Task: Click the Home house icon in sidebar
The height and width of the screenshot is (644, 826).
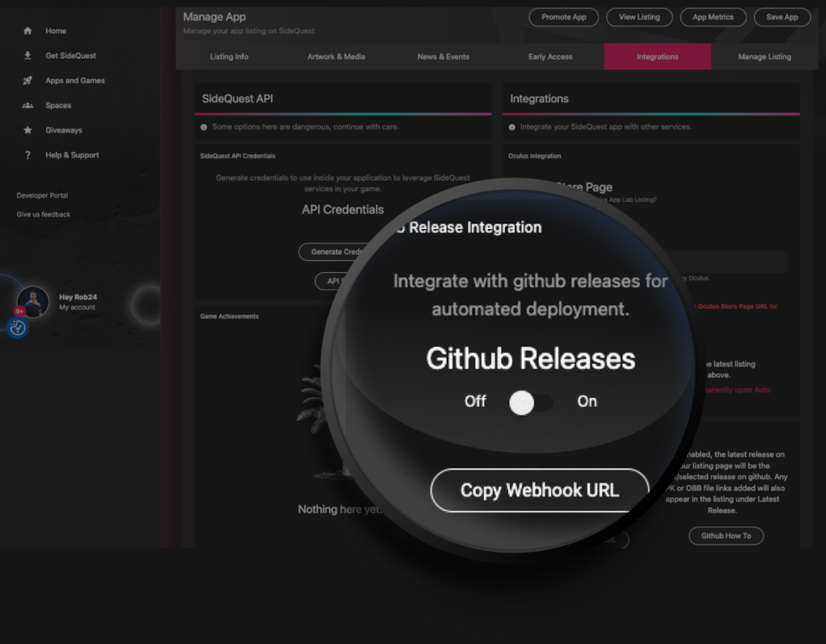Action: [28, 31]
